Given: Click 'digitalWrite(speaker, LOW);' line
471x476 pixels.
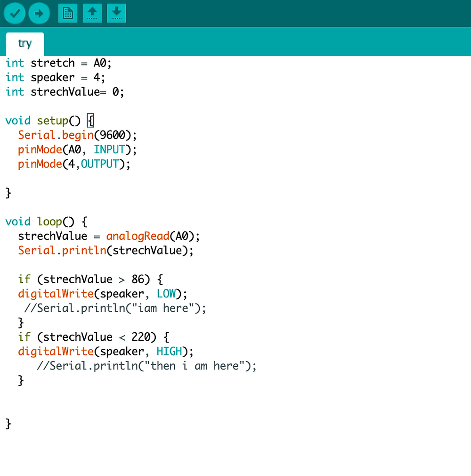Looking at the screenshot, I should click(103, 294).
